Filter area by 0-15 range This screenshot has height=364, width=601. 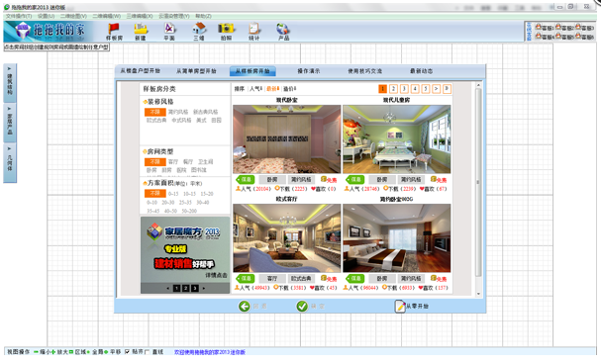[173, 194]
